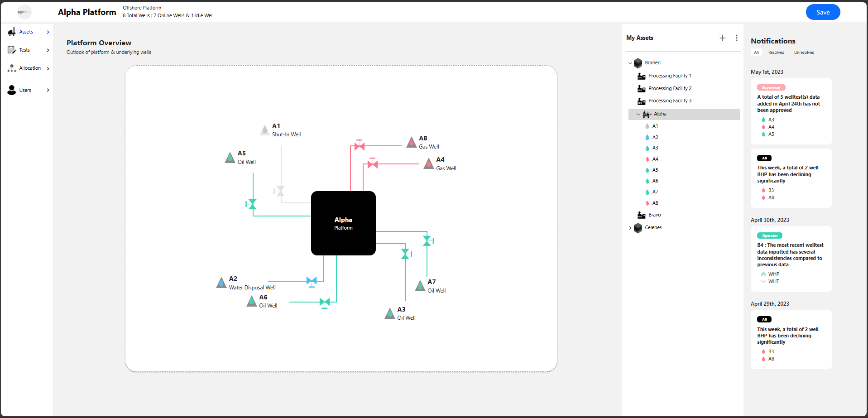Click the plus icon in My Assets
This screenshot has height=418, width=868.
tap(723, 38)
